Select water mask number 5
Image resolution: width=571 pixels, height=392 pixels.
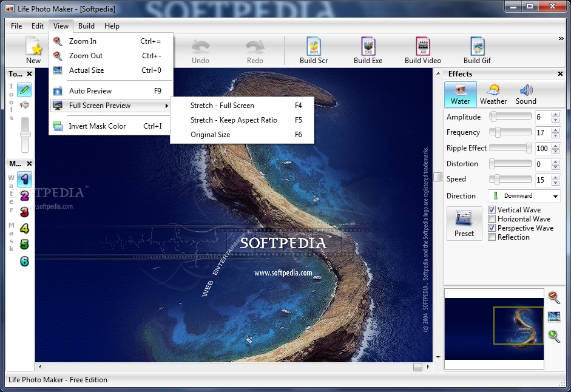24,245
